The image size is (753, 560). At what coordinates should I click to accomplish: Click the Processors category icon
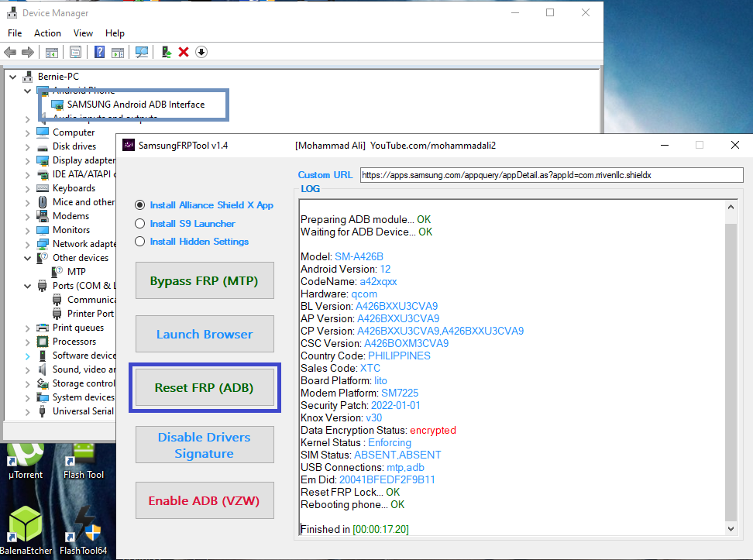pos(43,342)
